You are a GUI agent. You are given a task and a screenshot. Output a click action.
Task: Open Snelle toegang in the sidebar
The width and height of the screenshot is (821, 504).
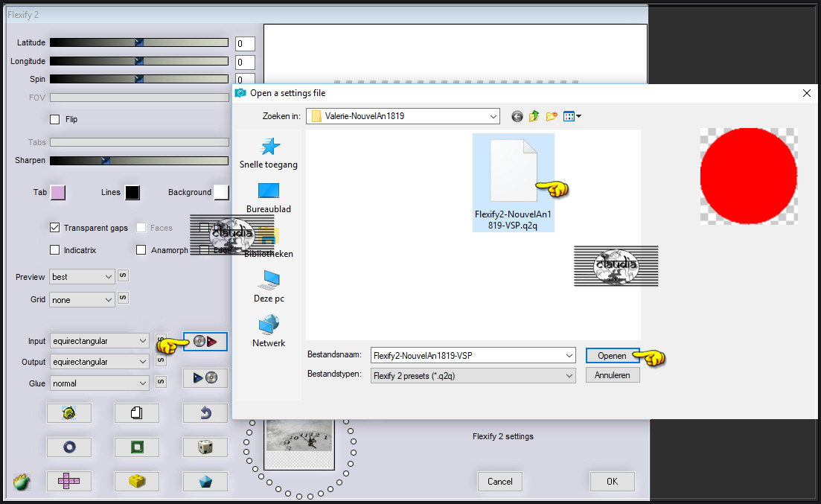(x=269, y=153)
